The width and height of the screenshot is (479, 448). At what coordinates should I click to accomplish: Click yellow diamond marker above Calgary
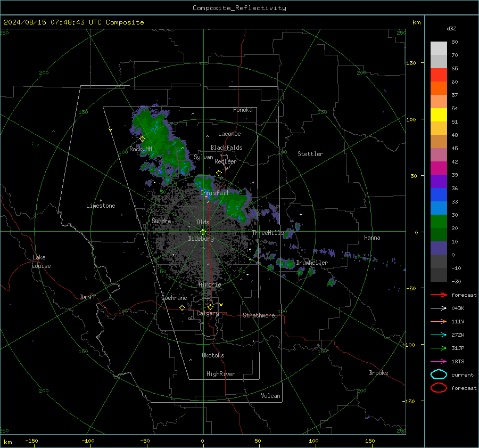point(210,307)
